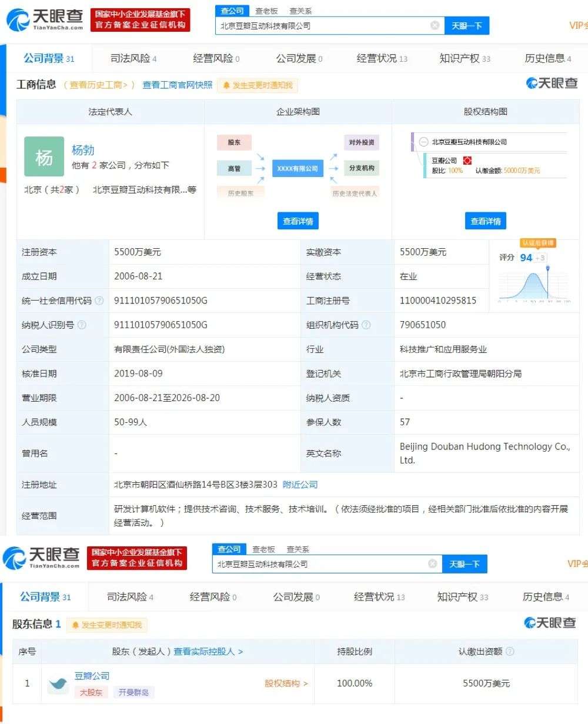
Task: Click 认证后获得 badge above score
Action: pos(537,243)
